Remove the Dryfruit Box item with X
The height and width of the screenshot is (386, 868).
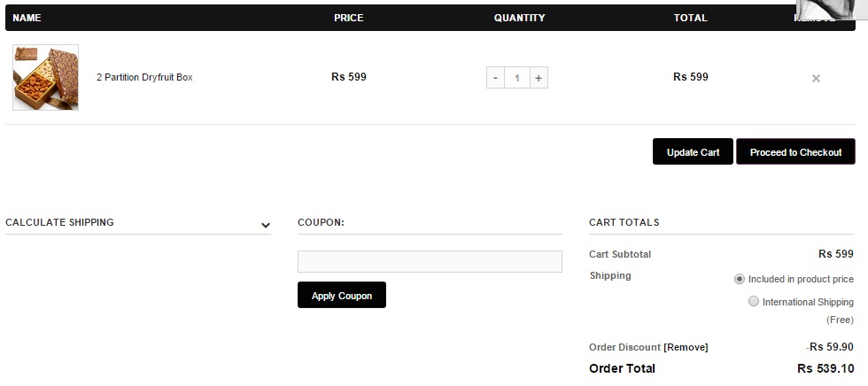(816, 78)
